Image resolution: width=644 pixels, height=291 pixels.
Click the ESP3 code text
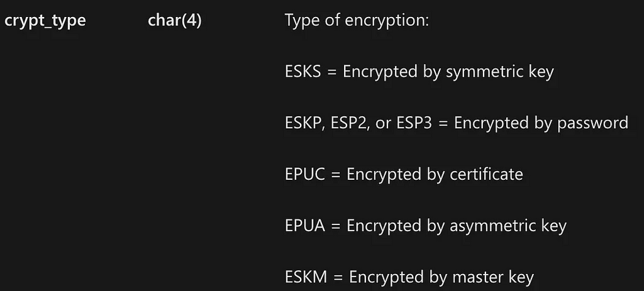(414, 123)
